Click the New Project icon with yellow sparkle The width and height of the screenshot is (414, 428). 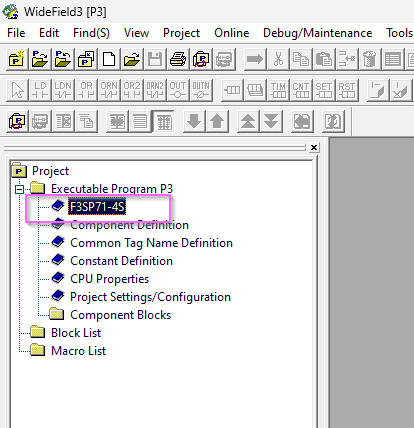[x=17, y=59]
